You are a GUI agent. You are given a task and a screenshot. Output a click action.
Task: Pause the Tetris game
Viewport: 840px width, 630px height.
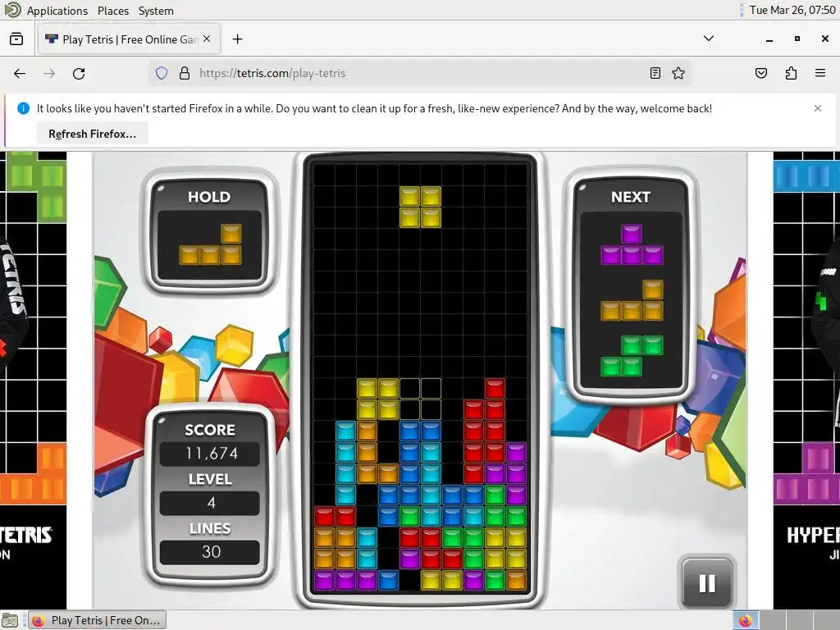(707, 583)
